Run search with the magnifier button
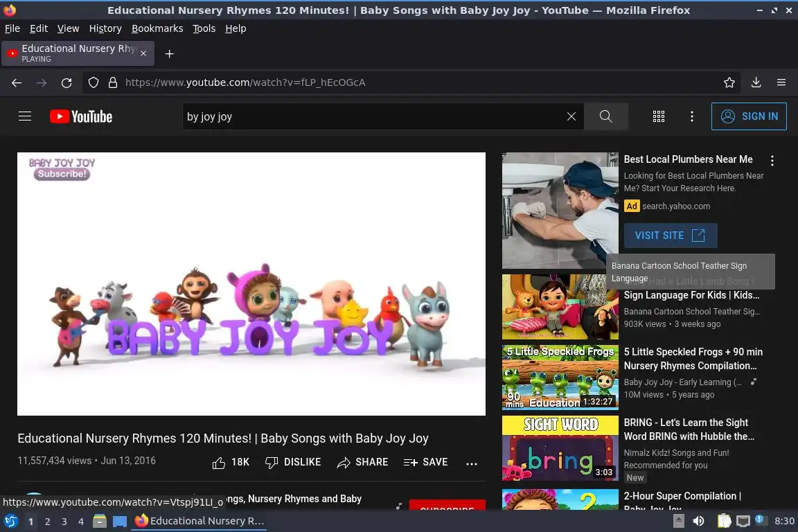 point(605,116)
